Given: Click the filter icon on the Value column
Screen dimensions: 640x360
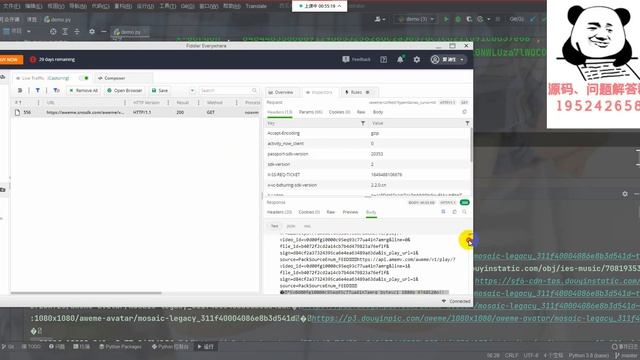Looking at the screenshot, I should (x=467, y=123).
